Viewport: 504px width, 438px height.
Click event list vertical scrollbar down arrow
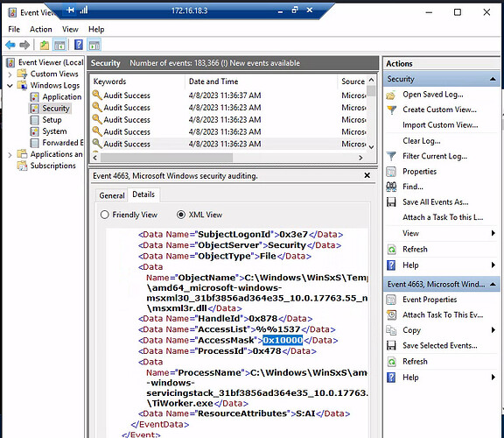(371, 147)
